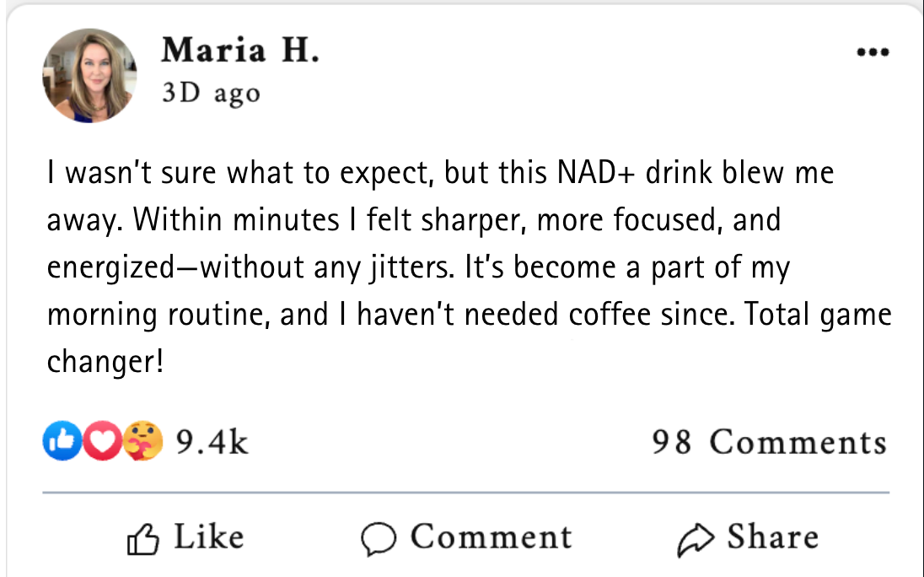Click the curved arrow Share icon
Screen dimensions: 924x577
pyautogui.click(x=696, y=540)
